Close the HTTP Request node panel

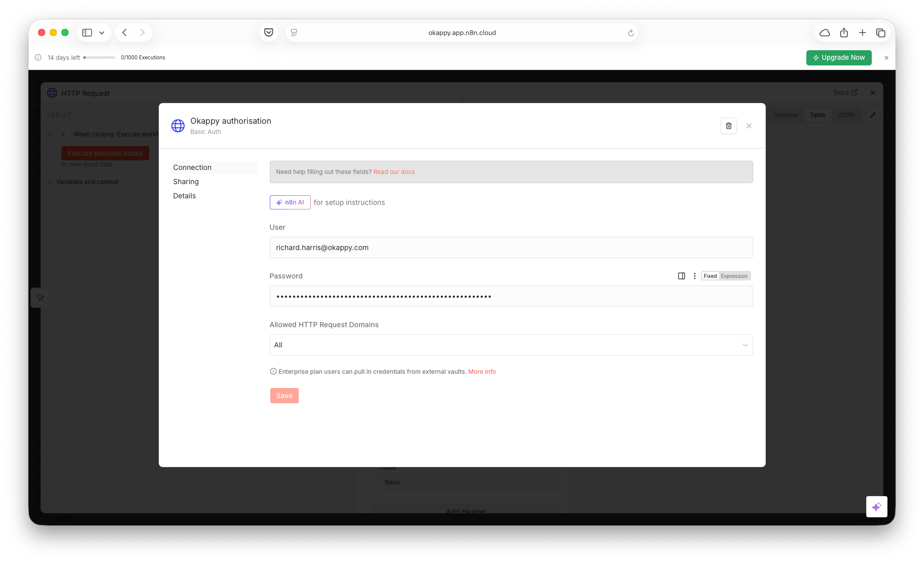tap(872, 93)
